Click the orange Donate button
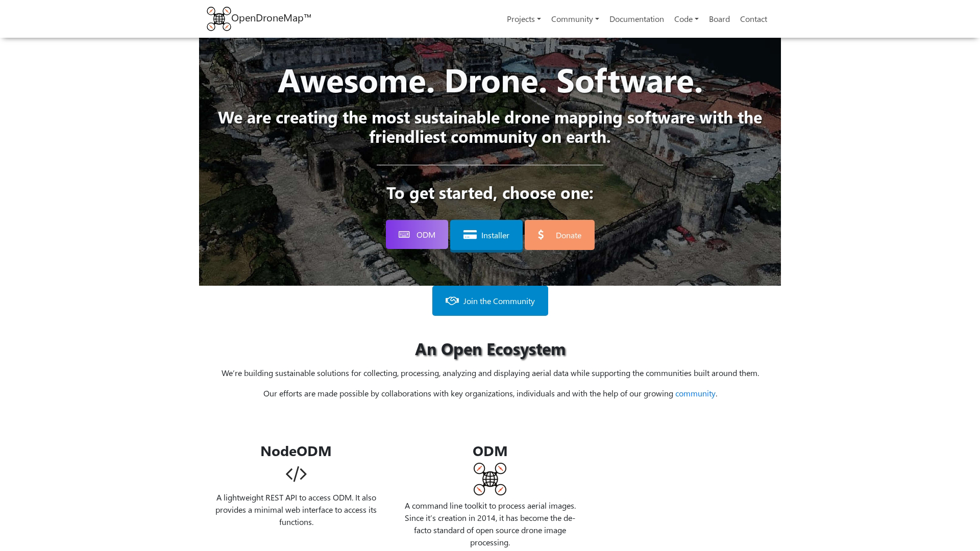This screenshot has height=551, width=980. pyautogui.click(x=559, y=235)
